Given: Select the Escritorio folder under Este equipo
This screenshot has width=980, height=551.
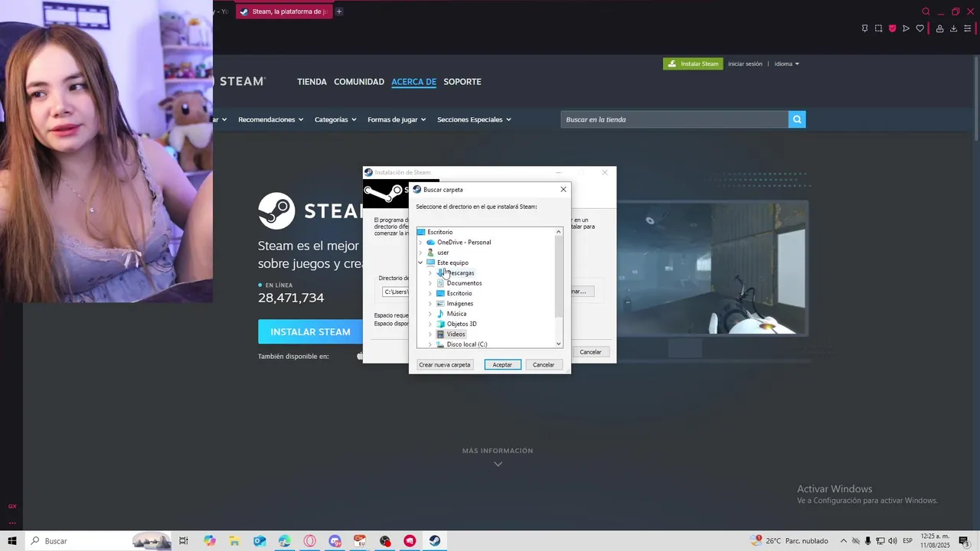Looking at the screenshot, I should (x=459, y=293).
